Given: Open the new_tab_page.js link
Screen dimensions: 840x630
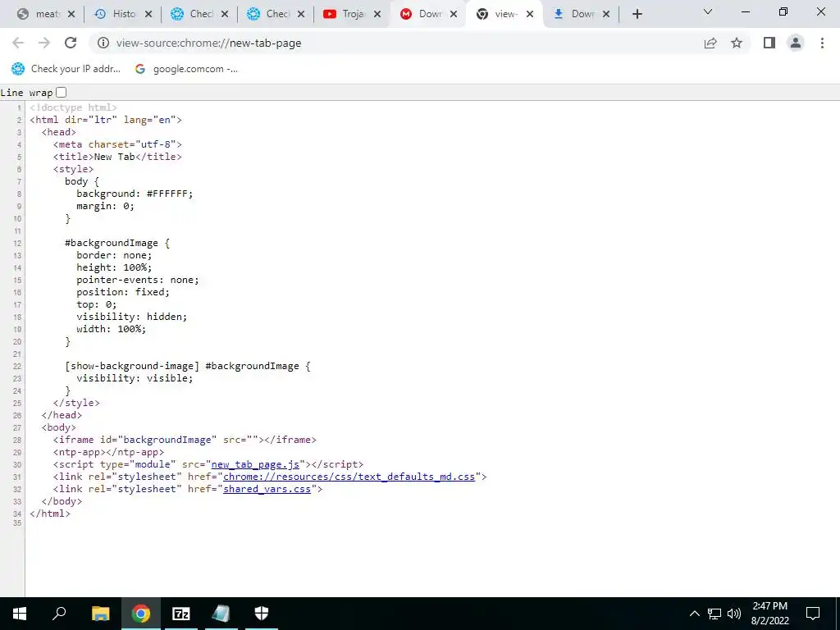Looking at the screenshot, I should pyautogui.click(x=255, y=464).
